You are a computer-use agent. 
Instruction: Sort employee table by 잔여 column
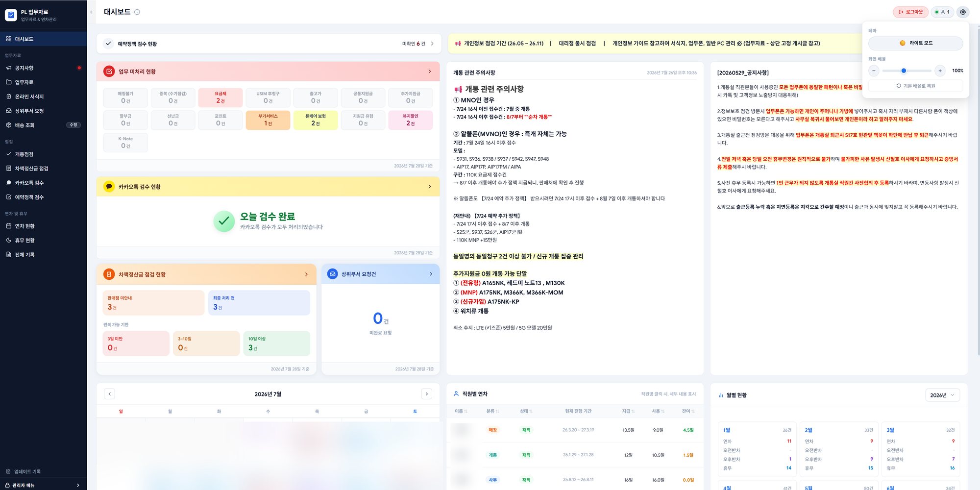688,411
